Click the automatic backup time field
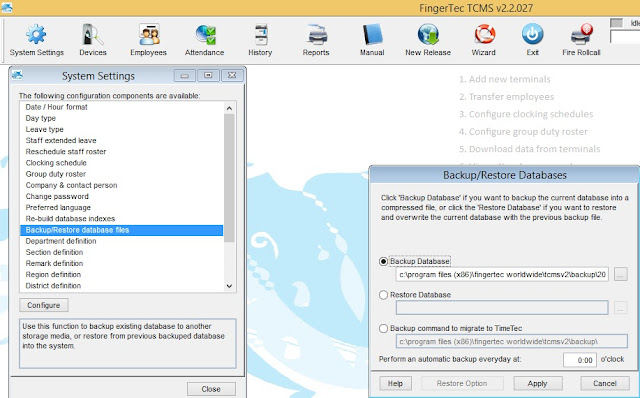This screenshot has height=398, width=640. (580, 360)
